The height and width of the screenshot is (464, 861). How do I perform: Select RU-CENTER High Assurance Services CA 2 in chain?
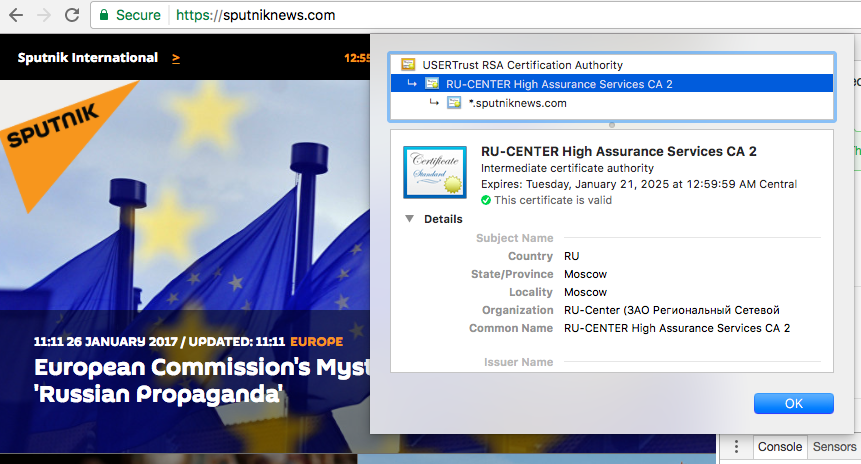[x=558, y=84]
